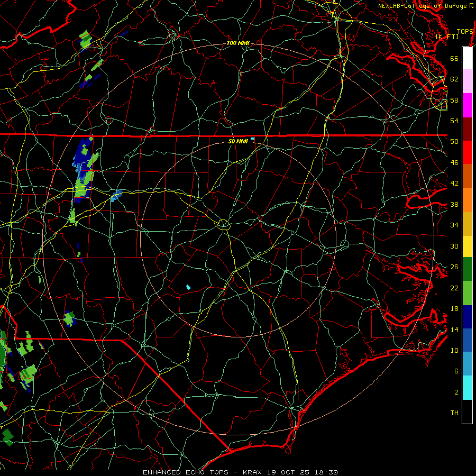
Task: Click the "TH" legend label
Action: point(454,413)
